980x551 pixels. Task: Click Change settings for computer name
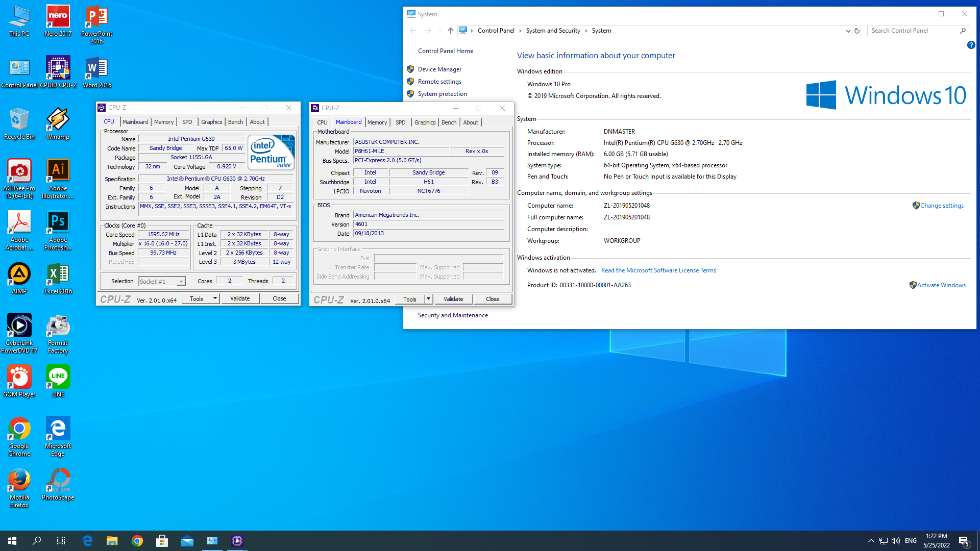click(942, 206)
